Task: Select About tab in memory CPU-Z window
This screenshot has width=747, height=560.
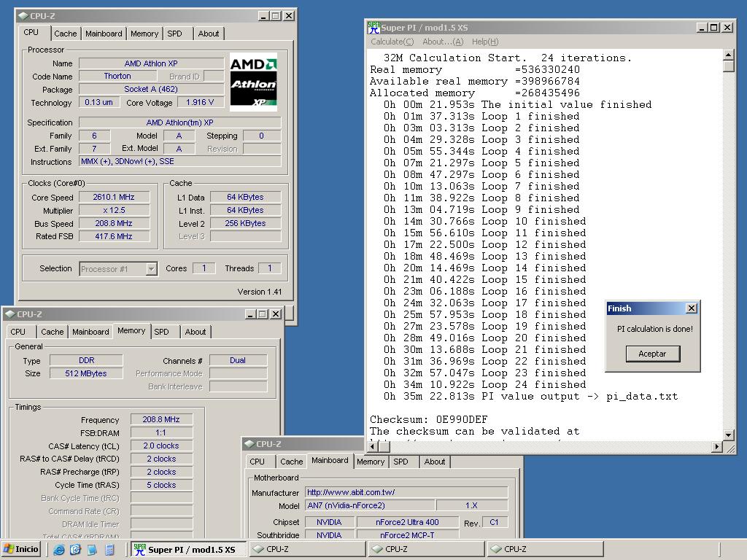Action: 196,332
